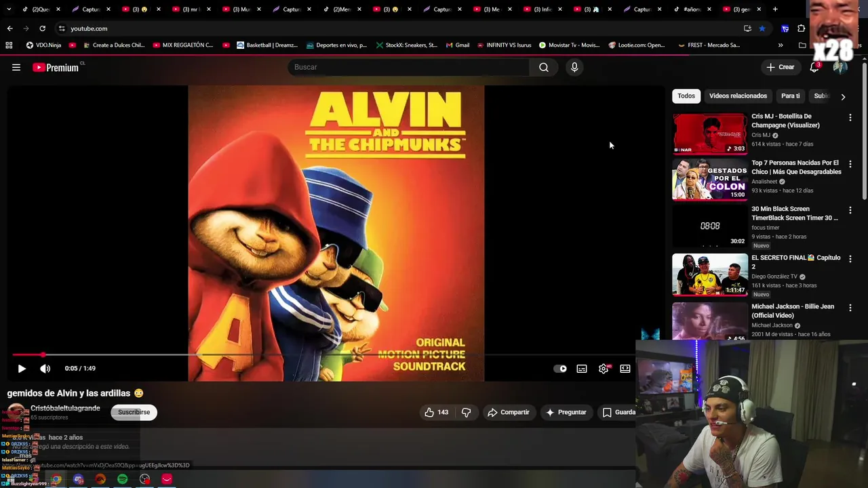This screenshot has height=488, width=868.
Task: Open the Chrome apps grid in bookmarks bar
Action: [9, 45]
